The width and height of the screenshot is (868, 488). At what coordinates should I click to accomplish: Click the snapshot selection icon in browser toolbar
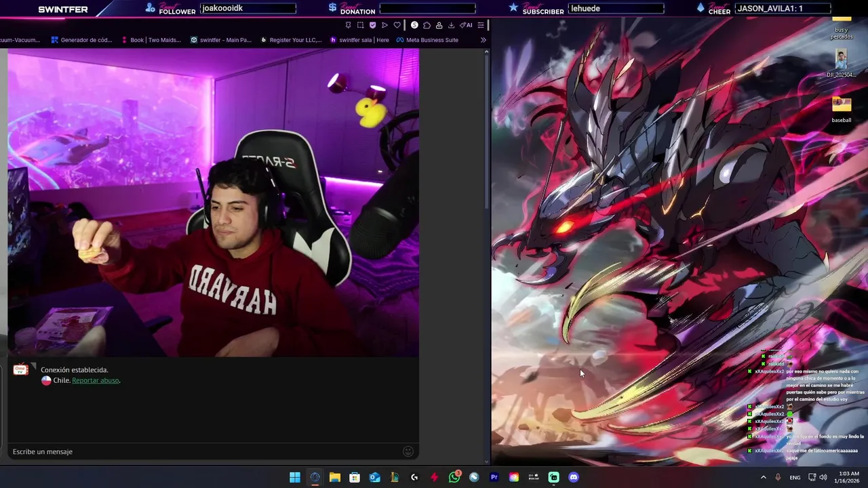click(x=360, y=25)
